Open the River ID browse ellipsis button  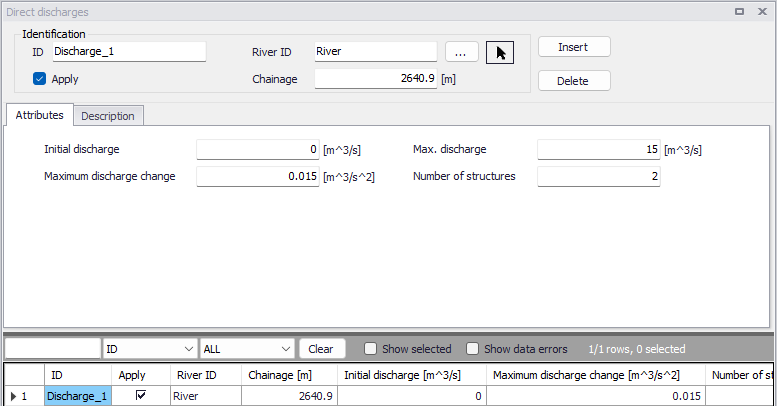click(x=461, y=52)
